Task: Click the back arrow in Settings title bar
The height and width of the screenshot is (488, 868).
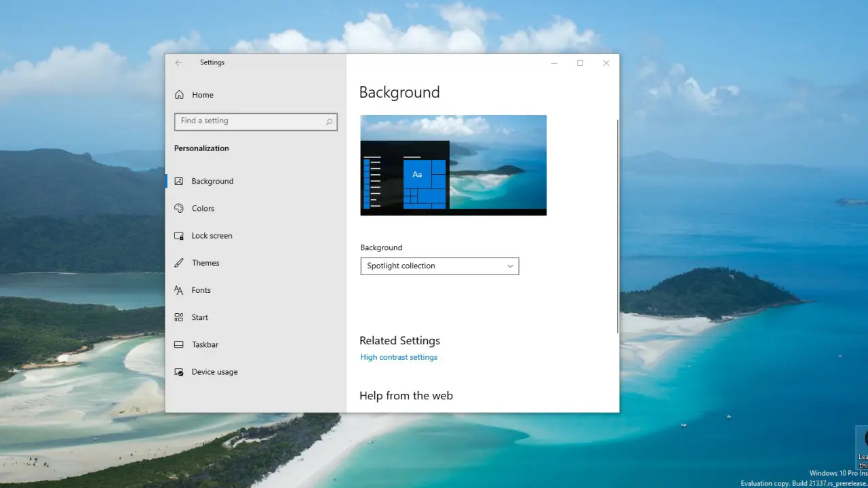Action: tap(179, 62)
